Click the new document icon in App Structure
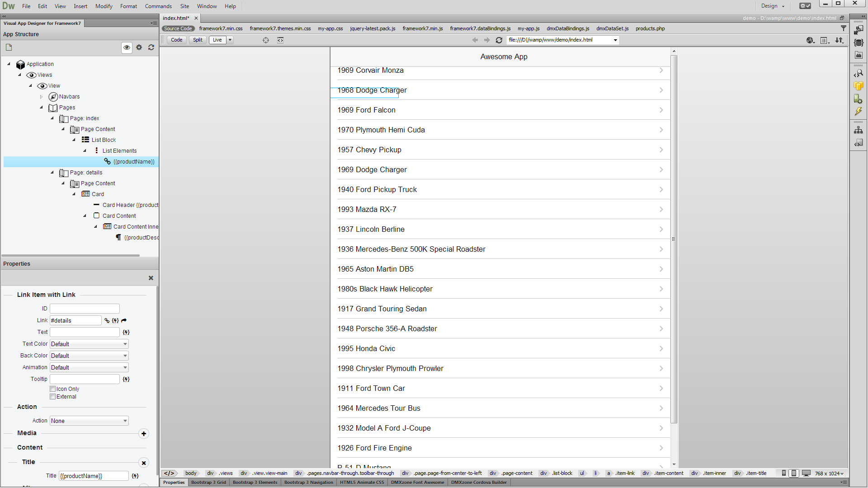The width and height of the screenshot is (868, 488). point(9,47)
